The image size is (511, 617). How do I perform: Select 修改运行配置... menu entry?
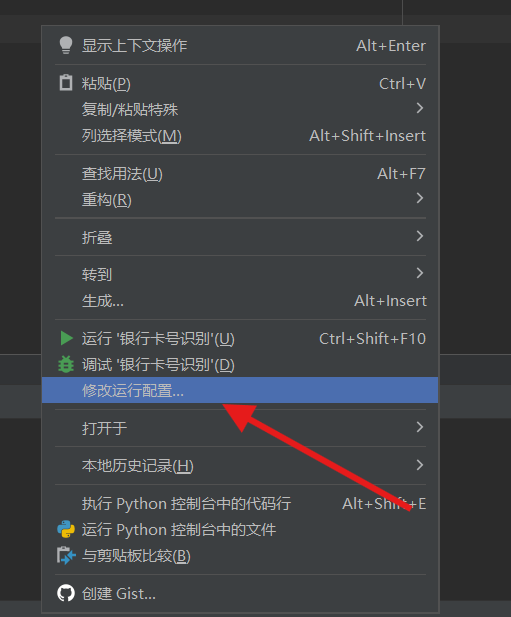(240, 390)
